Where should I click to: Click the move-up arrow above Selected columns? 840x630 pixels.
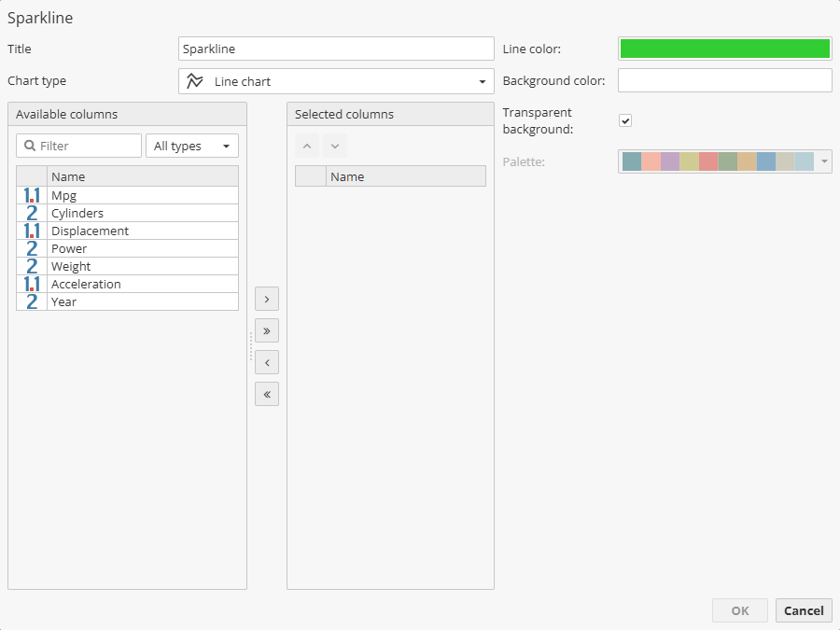click(307, 147)
